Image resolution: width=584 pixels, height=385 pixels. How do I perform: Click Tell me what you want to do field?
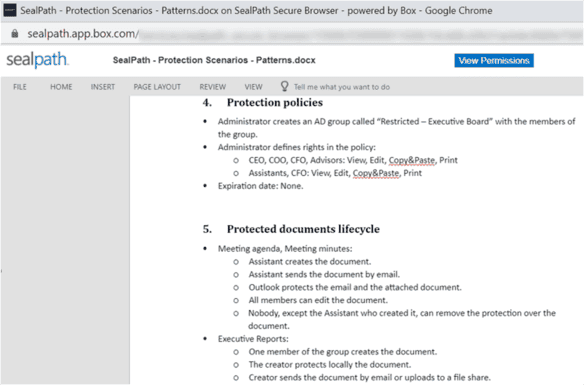point(342,87)
